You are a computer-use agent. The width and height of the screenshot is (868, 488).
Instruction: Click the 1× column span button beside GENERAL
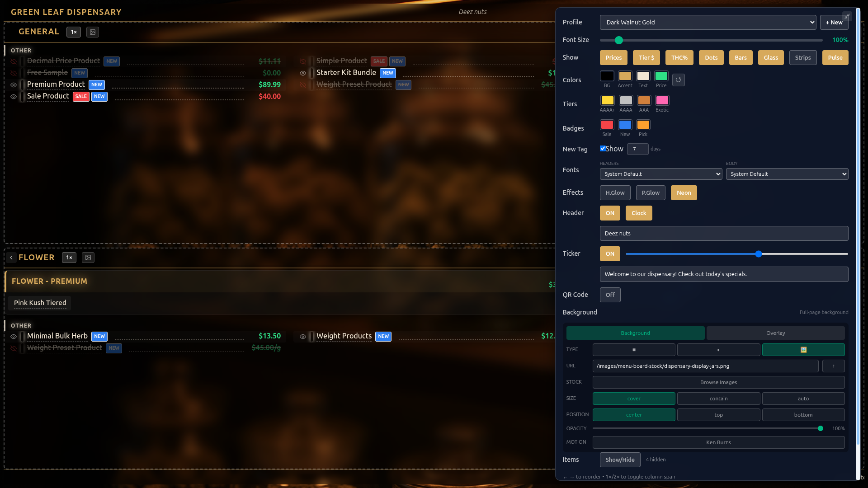click(73, 32)
